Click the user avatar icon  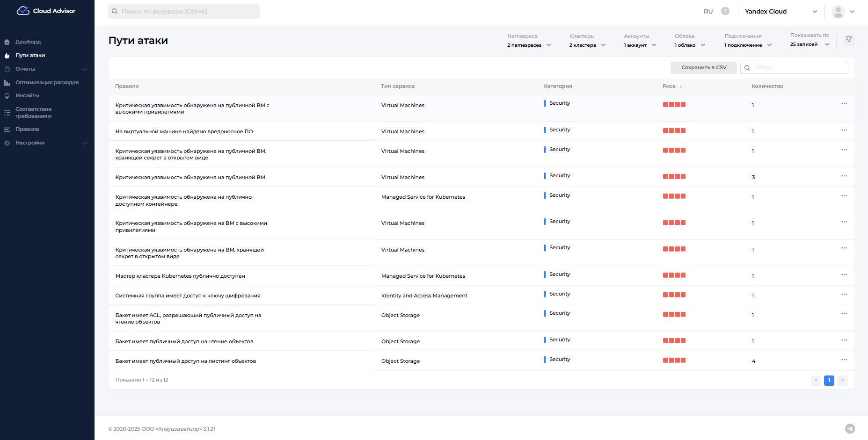click(838, 11)
